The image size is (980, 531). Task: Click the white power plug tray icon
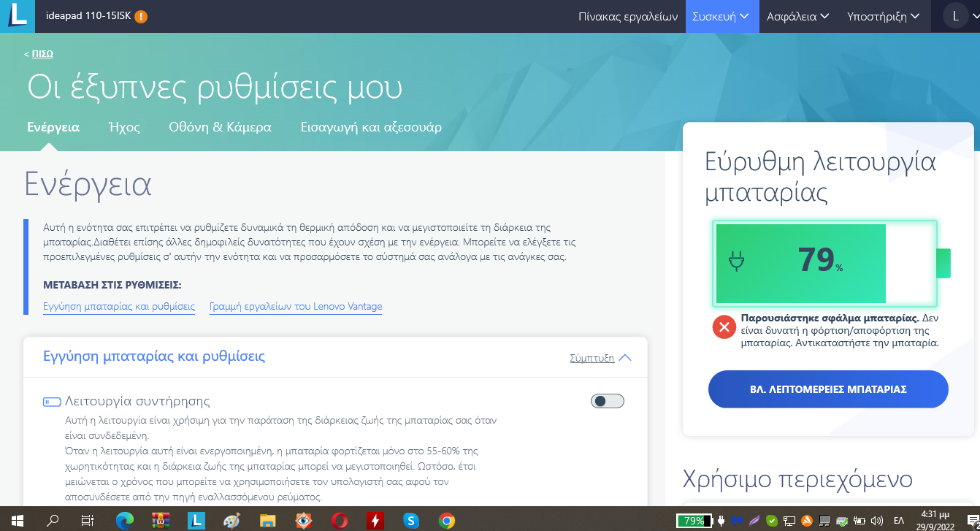pos(721,521)
